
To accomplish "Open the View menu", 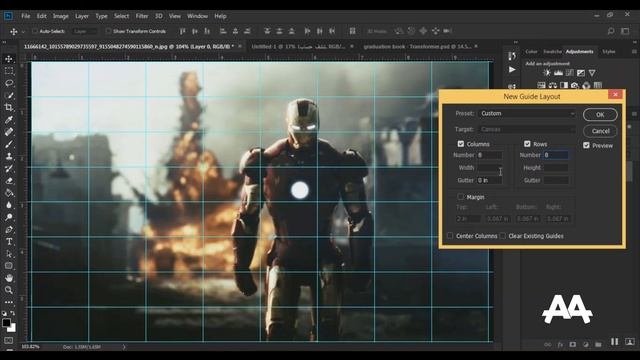I will (175, 16).
